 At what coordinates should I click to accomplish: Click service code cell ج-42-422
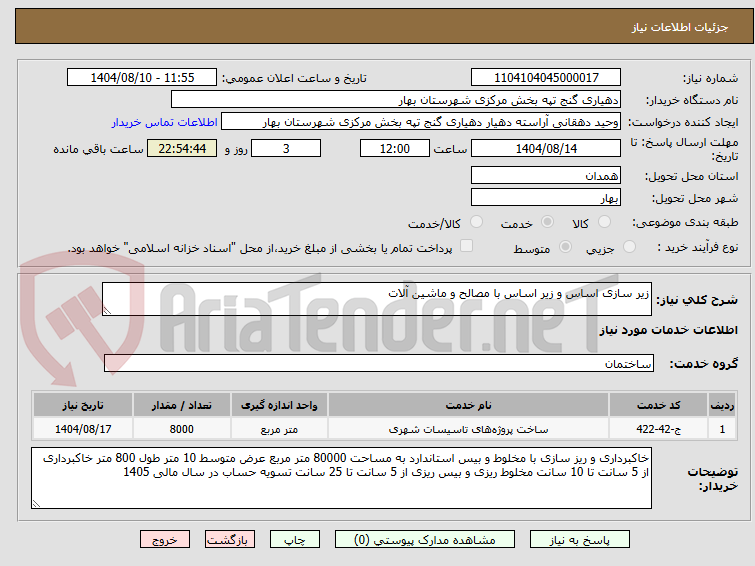coord(658,429)
